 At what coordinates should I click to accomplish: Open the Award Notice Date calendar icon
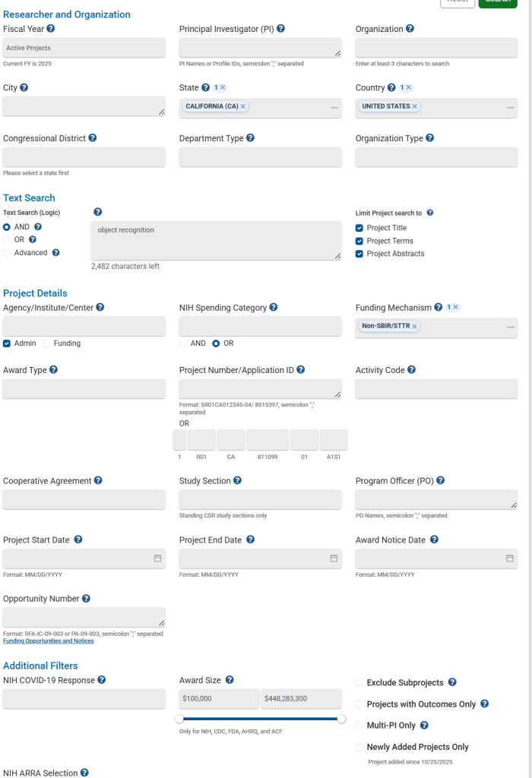pos(510,558)
